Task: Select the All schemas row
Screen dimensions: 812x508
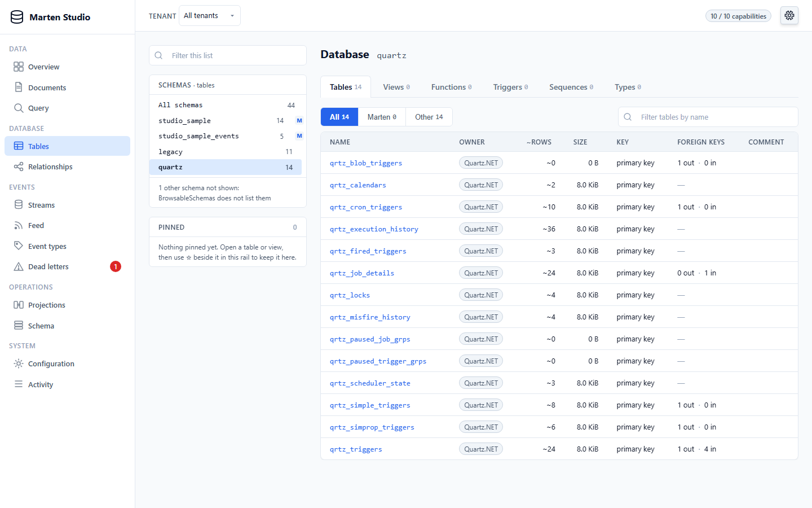Action: click(226, 105)
